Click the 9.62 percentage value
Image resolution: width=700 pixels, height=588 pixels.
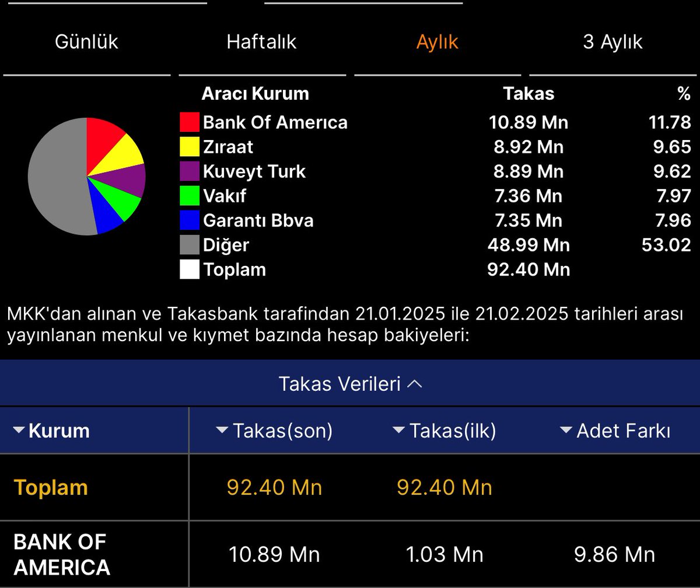click(x=673, y=171)
